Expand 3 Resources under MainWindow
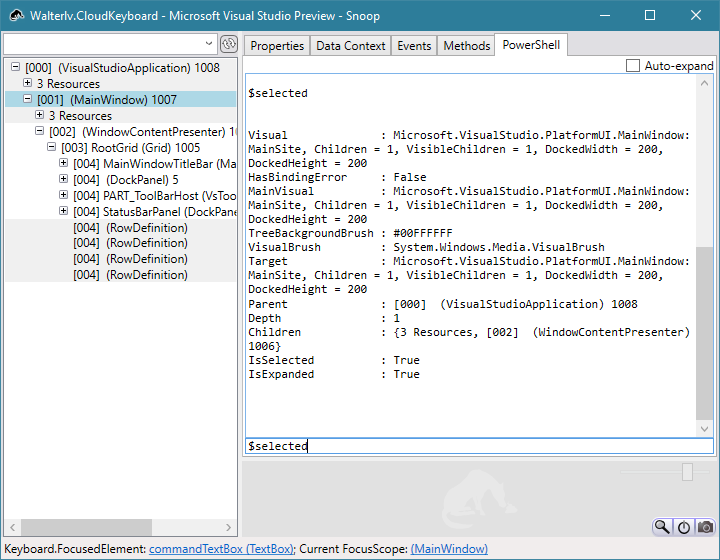Image resolution: width=720 pixels, height=560 pixels. [39, 115]
